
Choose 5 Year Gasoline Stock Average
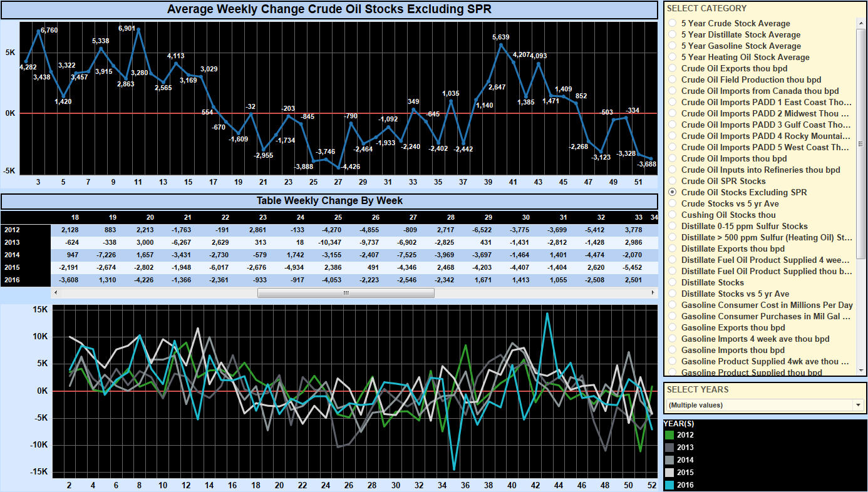tap(673, 46)
